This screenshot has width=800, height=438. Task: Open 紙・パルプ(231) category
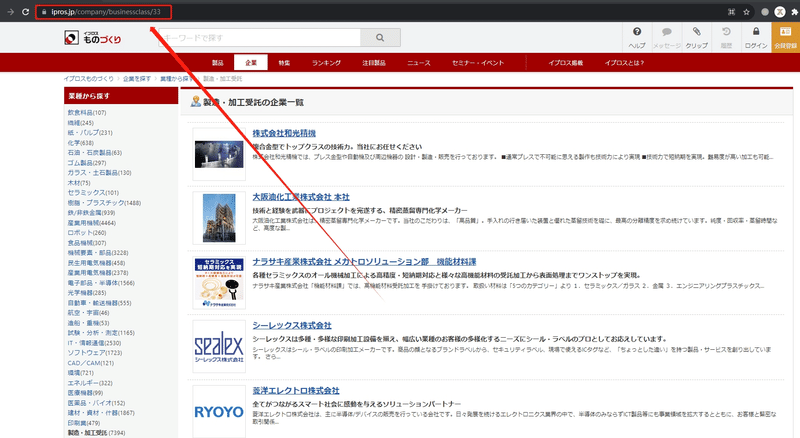click(90, 132)
